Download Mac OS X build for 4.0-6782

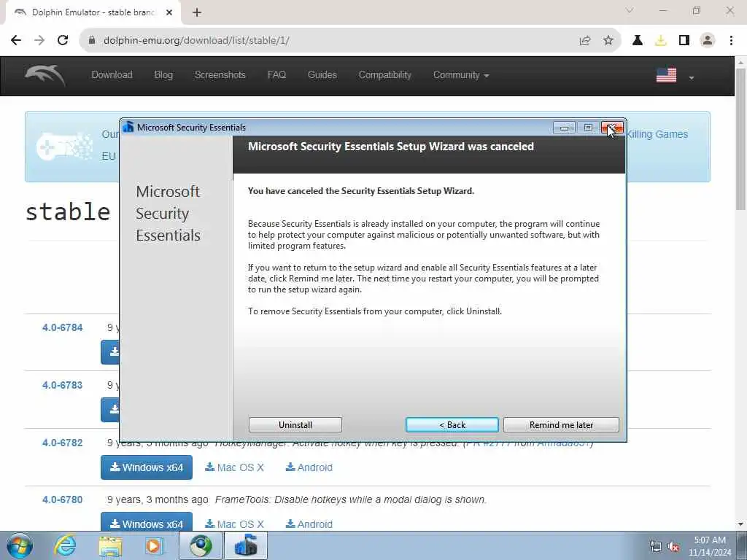[x=234, y=467]
